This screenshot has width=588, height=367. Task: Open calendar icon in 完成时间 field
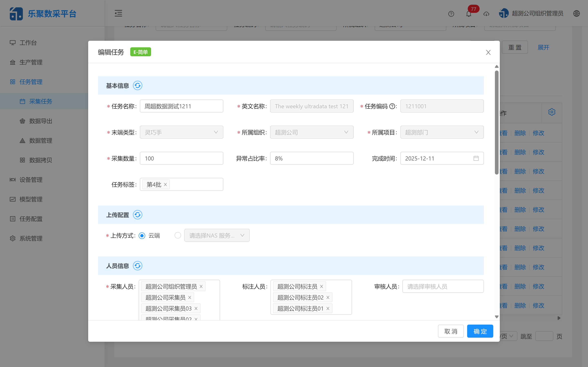(x=476, y=158)
